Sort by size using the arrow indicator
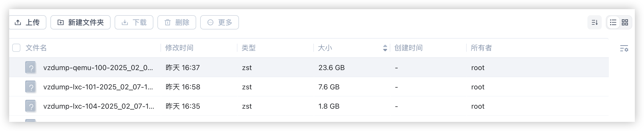644x131 pixels. (x=385, y=48)
